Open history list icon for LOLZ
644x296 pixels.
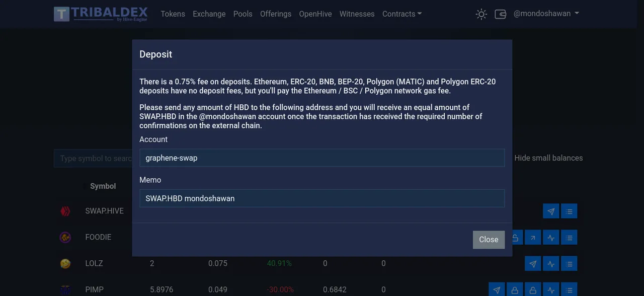coord(569,263)
